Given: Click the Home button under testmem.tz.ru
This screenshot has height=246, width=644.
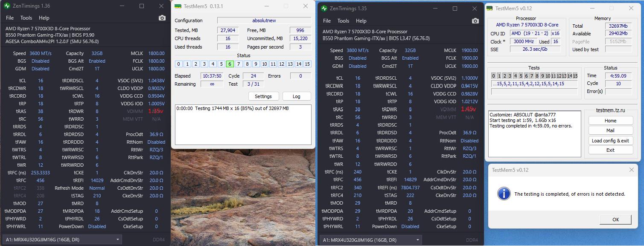Looking at the screenshot, I should [610, 121].
